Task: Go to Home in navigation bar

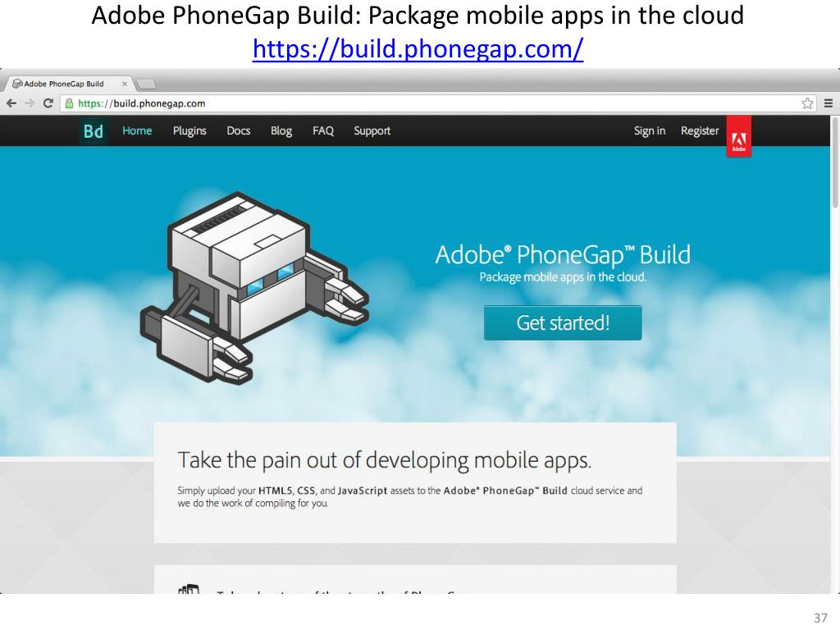Action: coord(137,130)
